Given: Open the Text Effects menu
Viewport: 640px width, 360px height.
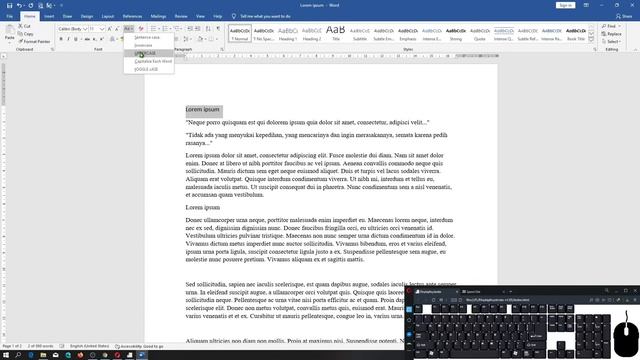Looking at the screenshot, I should (x=112, y=39).
